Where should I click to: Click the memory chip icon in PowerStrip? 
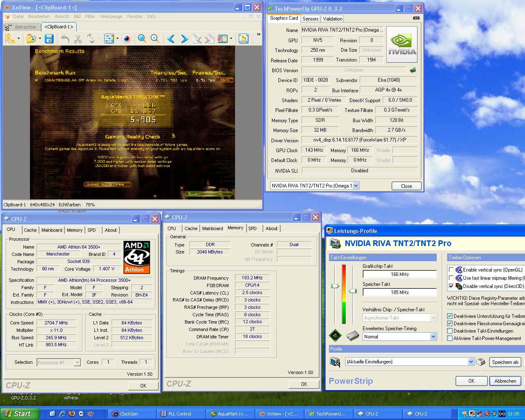pyautogui.click(x=353, y=336)
